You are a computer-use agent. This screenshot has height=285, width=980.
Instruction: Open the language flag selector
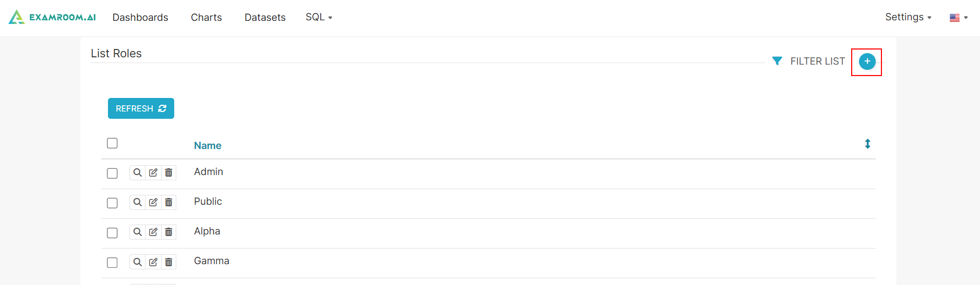(958, 18)
